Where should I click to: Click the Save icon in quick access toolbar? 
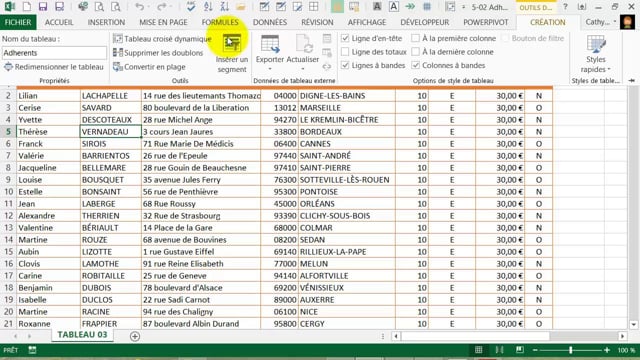pos(43,7)
